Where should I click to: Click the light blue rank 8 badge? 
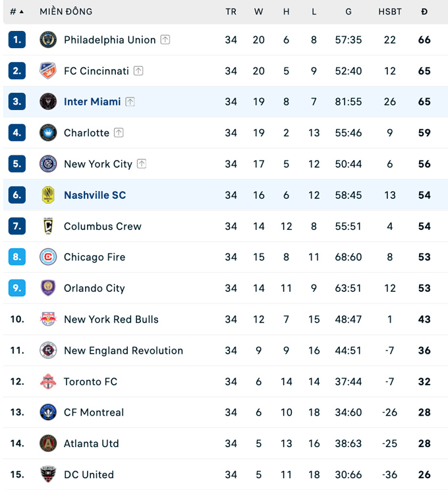17,257
